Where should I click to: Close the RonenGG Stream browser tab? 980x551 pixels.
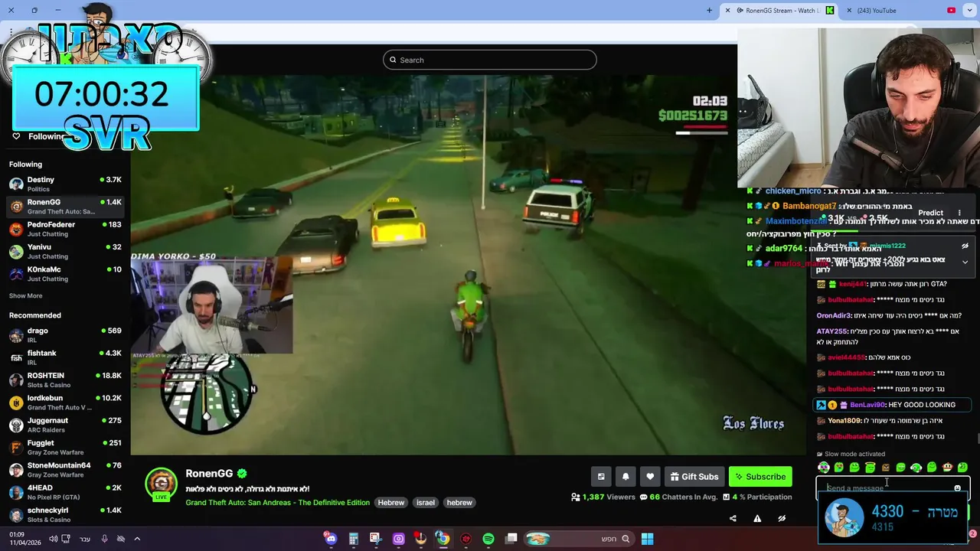[727, 11]
